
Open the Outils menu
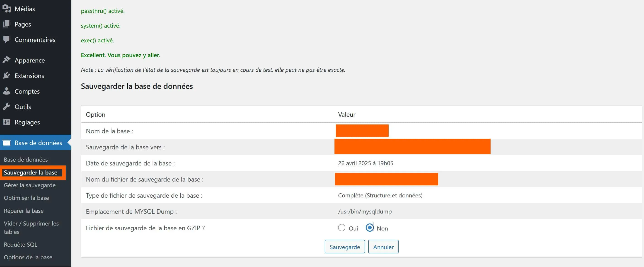[36, 107]
